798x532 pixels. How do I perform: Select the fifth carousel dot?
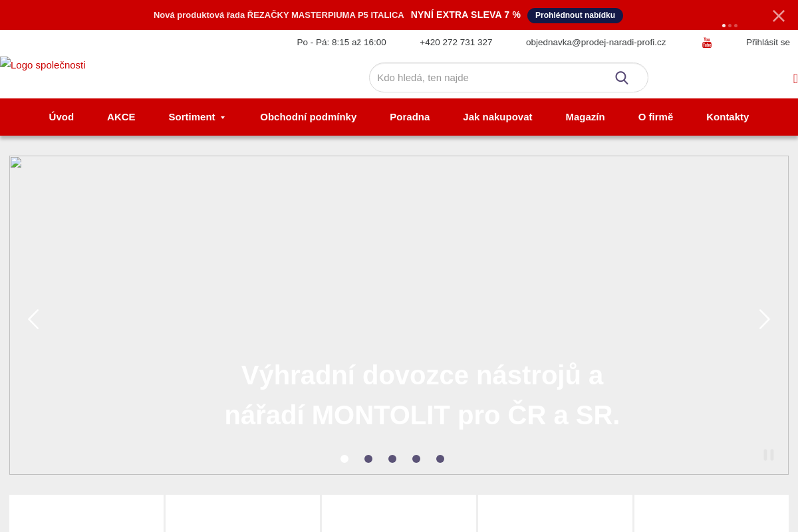pos(440,459)
